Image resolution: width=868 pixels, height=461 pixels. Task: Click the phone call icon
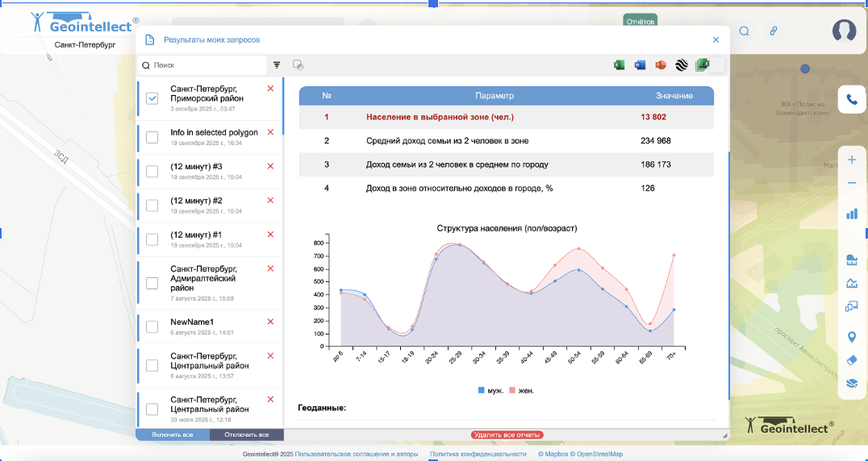click(x=852, y=100)
